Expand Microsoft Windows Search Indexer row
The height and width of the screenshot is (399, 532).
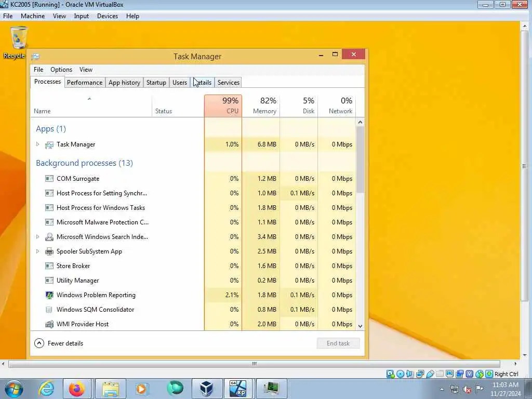pos(37,237)
